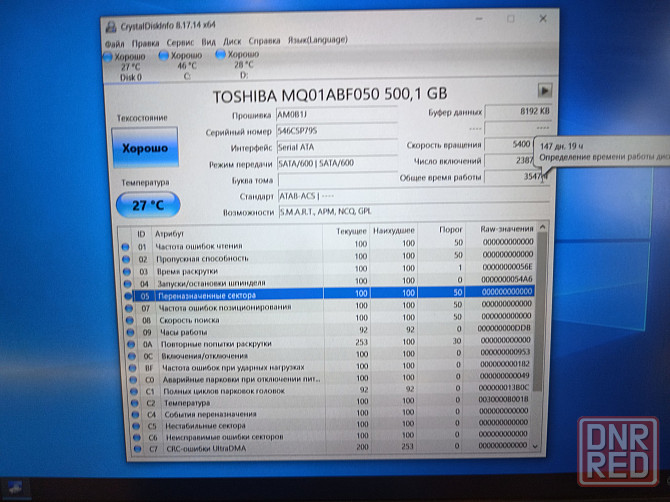Click the CrystalDiskInfo title bar app icon
Viewport: 670px width, 502px height.
click(111, 19)
